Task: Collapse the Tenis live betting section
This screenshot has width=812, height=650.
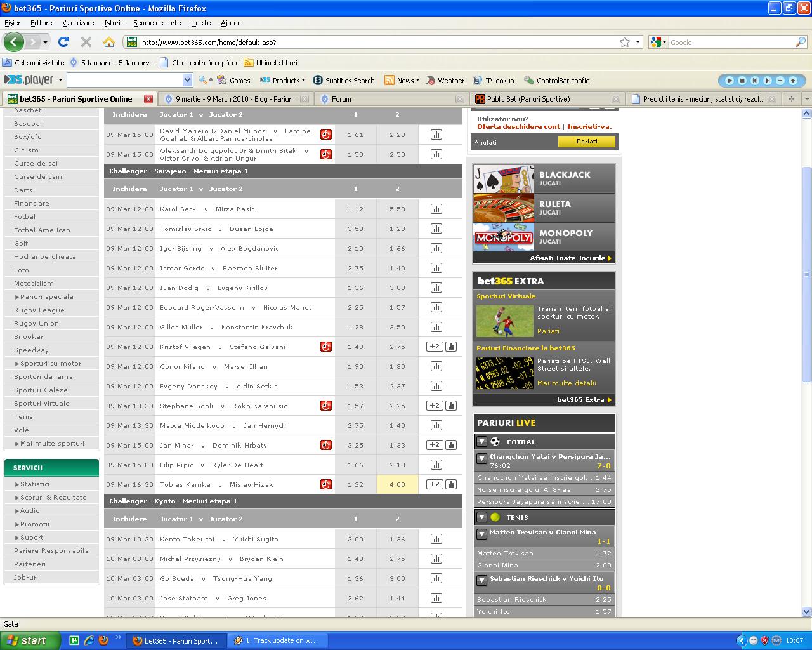Action: pyautogui.click(x=481, y=517)
